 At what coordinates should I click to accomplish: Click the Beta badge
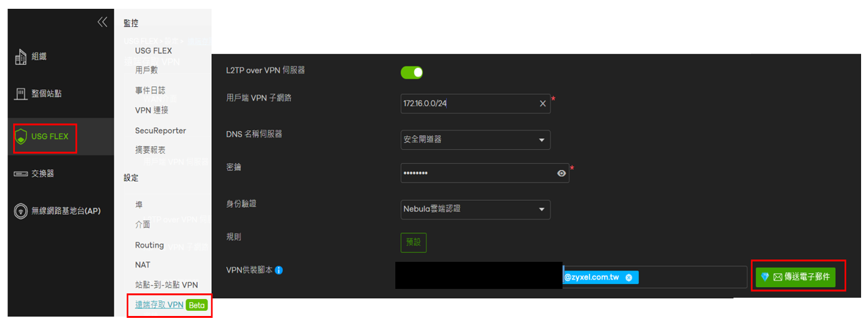197,305
